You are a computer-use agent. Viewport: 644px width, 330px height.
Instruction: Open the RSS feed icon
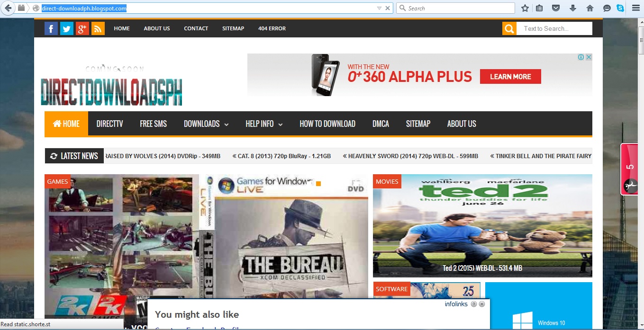coord(98,28)
